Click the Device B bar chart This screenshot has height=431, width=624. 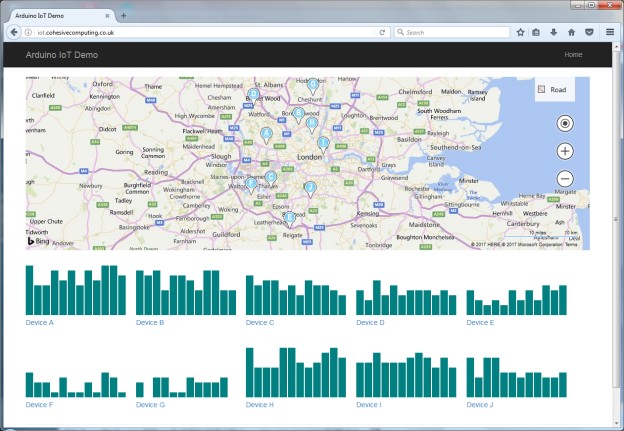186,293
